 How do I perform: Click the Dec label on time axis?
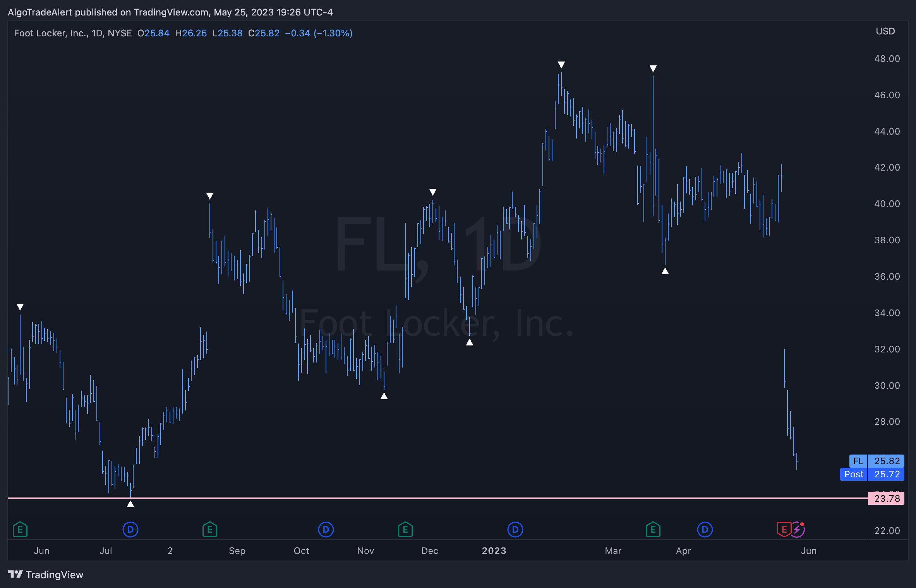pos(430,551)
